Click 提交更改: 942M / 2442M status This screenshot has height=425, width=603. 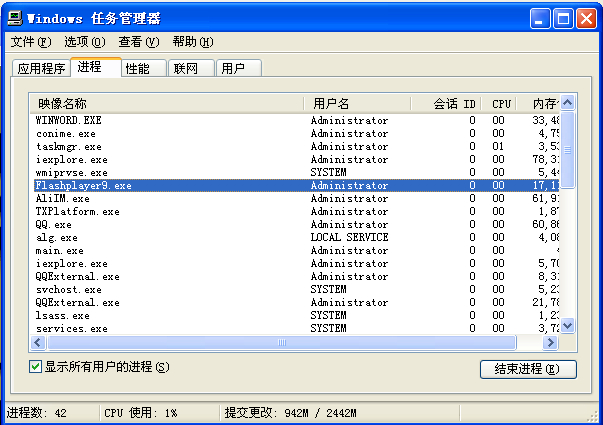(290, 413)
